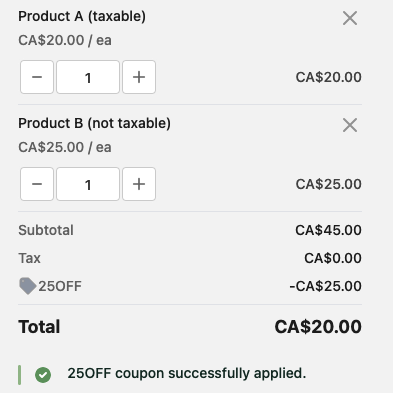Click the Subtotal amount CA$45.00
Viewport: 393px width, 393px height.
click(328, 230)
